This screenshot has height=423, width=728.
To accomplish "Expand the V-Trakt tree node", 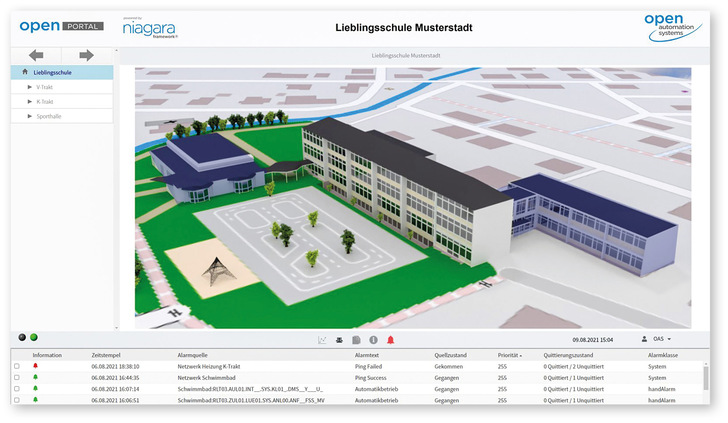I will pyautogui.click(x=29, y=87).
